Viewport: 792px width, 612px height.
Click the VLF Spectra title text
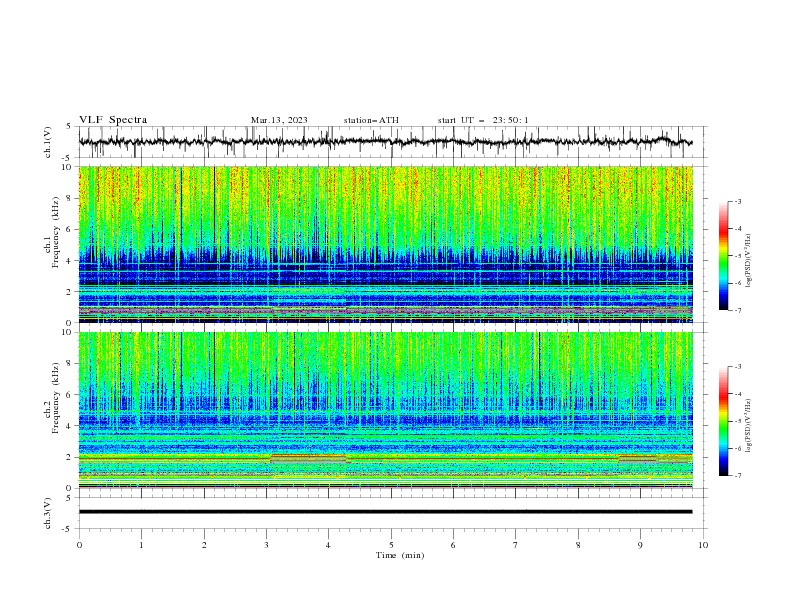pos(113,120)
